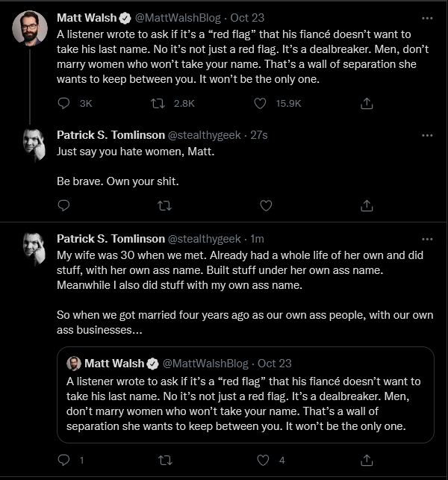Retweet the 'My wife was 30' quote tweet
Image resolution: width=448 pixels, height=480 pixels.
165,460
